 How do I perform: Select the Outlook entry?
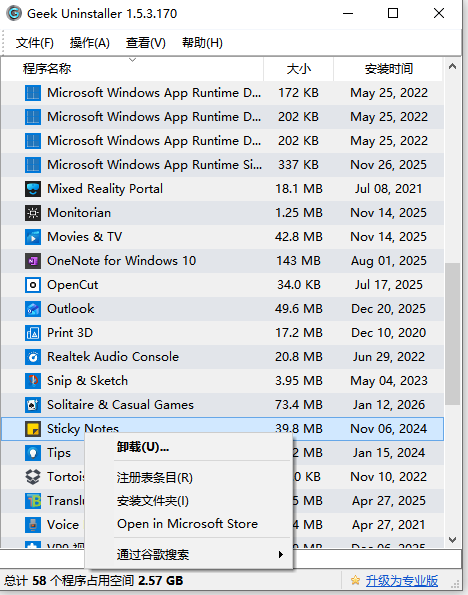[222, 309]
